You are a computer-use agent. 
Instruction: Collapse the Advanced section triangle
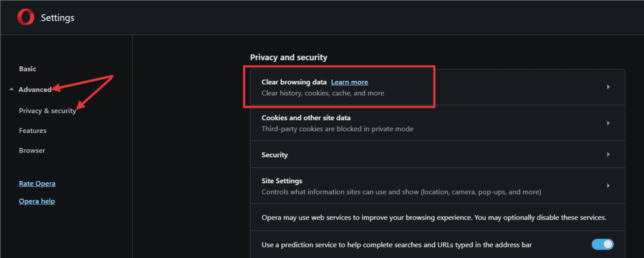pos(11,90)
